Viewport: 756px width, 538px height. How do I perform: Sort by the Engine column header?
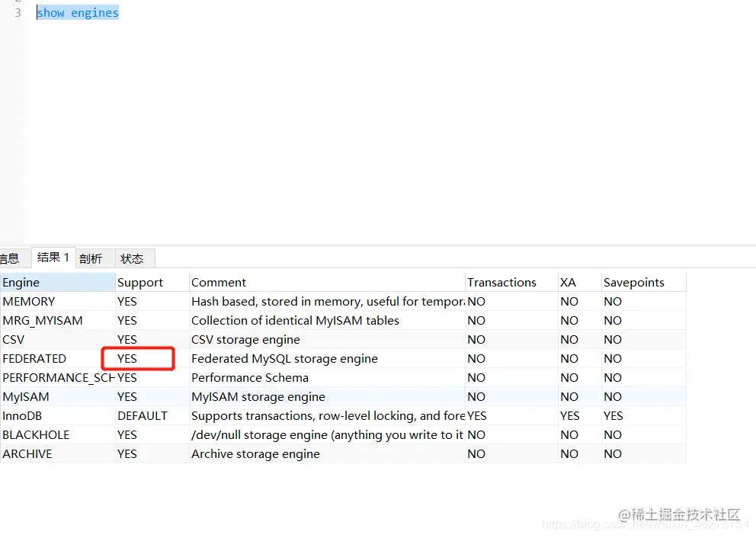58,283
